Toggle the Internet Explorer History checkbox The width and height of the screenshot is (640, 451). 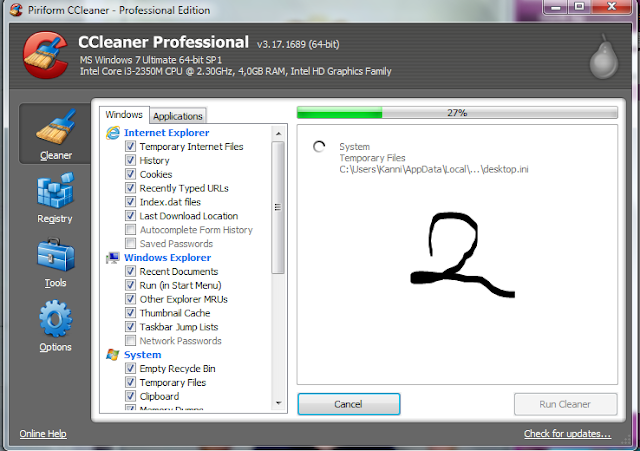click(130, 160)
